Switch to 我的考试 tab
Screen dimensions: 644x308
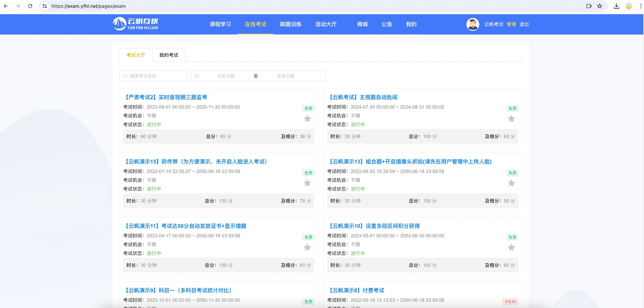point(169,55)
